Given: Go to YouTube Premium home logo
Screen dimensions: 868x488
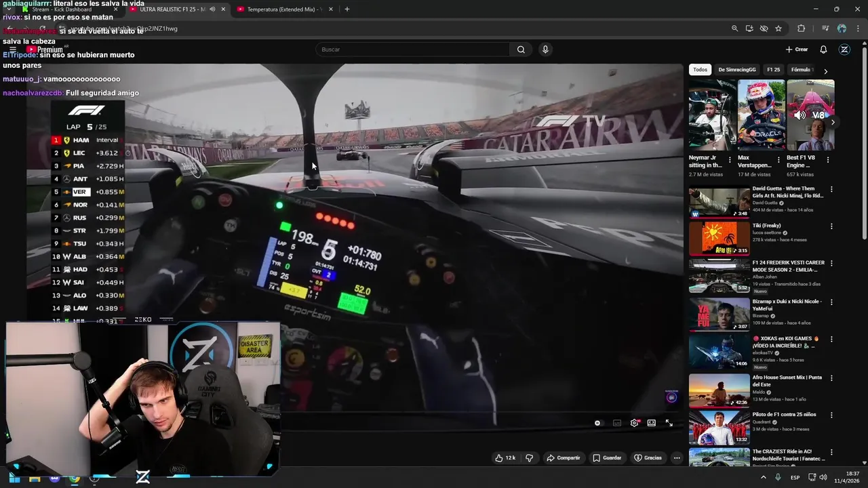Looking at the screenshot, I should (x=45, y=49).
